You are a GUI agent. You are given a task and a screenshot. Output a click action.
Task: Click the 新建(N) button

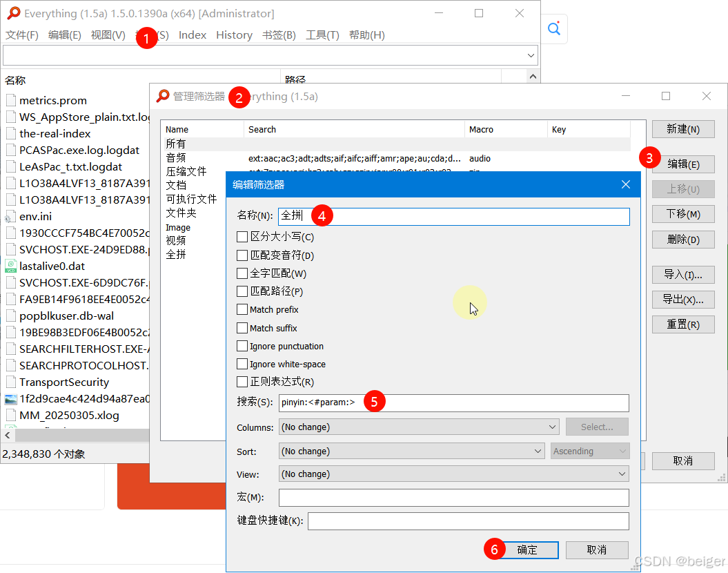683,129
